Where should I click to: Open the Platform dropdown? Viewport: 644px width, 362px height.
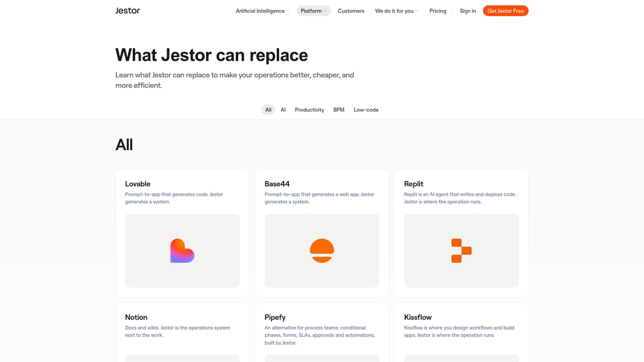313,11
